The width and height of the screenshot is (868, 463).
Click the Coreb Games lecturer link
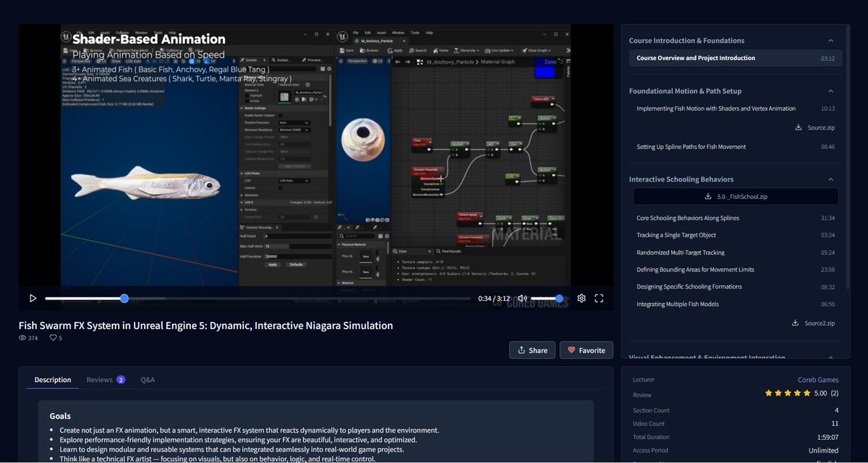click(x=818, y=379)
